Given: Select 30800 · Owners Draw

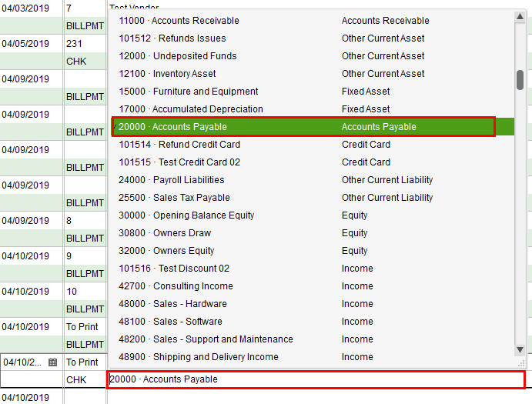Looking at the screenshot, I should point(313,233).
